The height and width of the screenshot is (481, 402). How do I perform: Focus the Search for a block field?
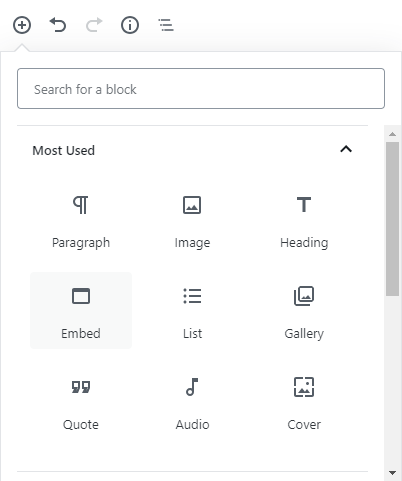coord(201,89)
